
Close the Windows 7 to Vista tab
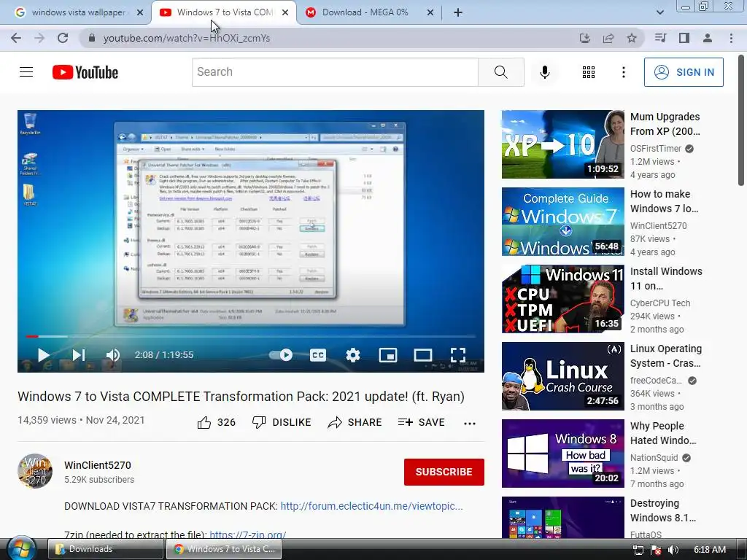285,12
